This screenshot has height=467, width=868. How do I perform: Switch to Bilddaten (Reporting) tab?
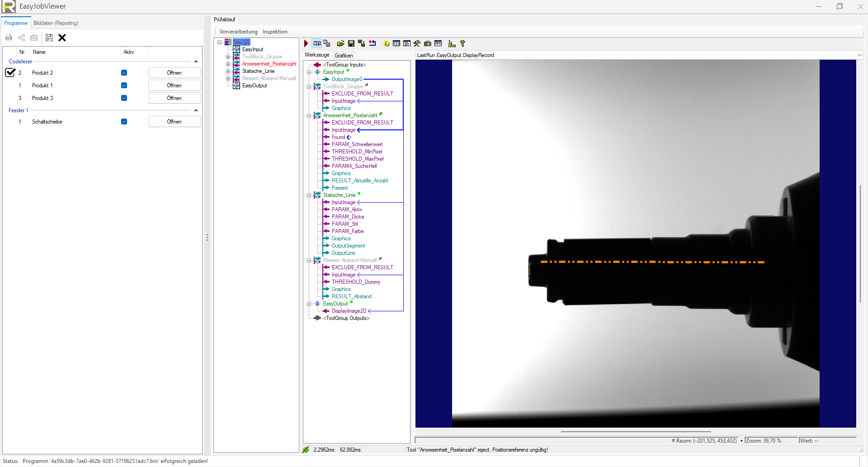click(x=56, y=23)
